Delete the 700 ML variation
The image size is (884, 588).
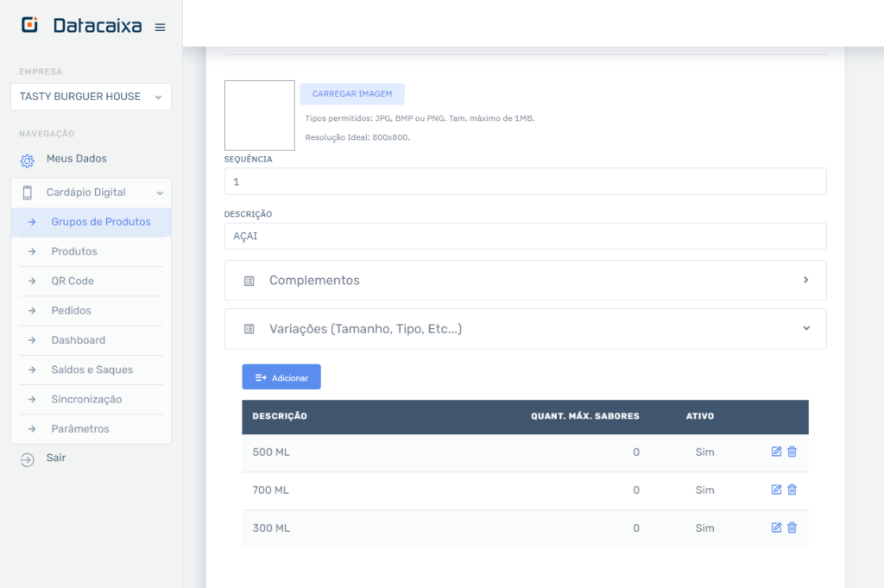click(792, 490)
